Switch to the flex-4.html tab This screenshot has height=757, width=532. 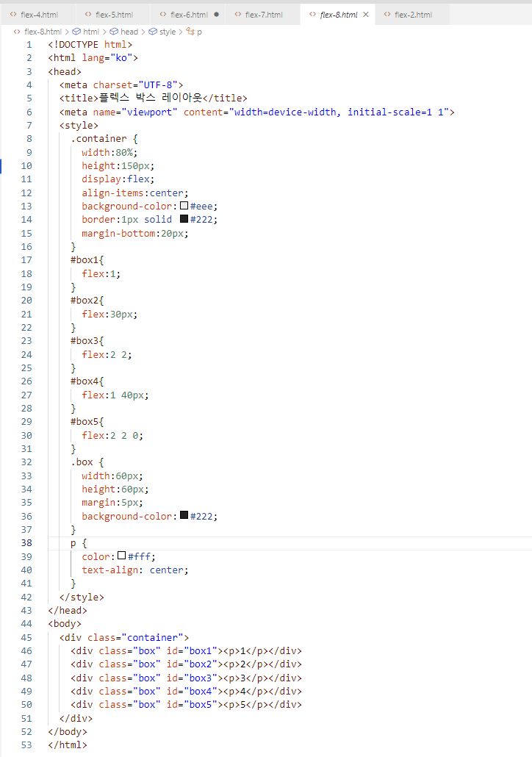(x=38, y=15)
